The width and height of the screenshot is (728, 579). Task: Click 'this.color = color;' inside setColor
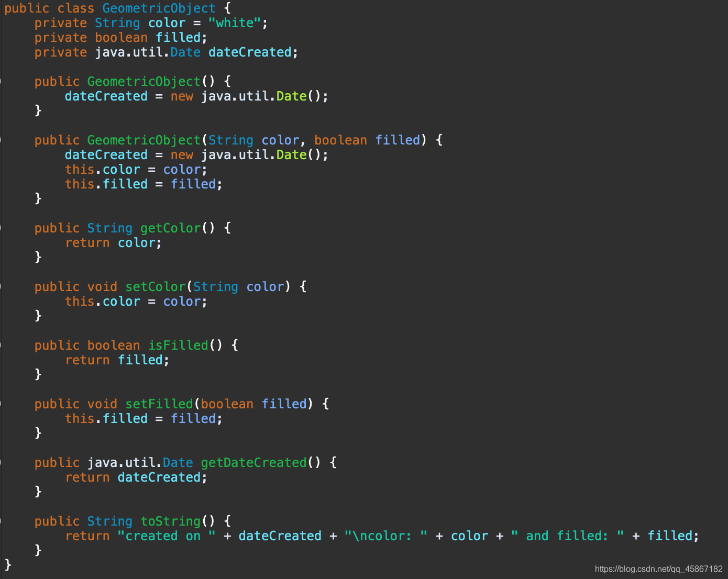[x=136, y=302]
